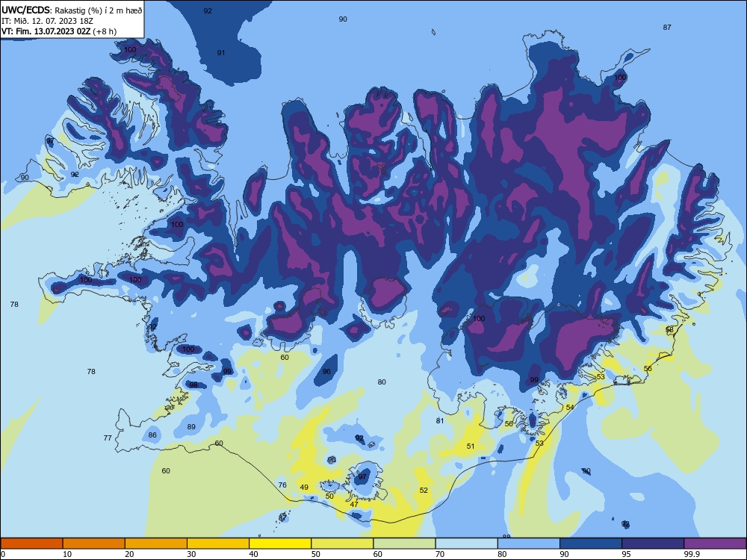
Task: Click the humidity value '52' on the map
Action: [424, 490]
